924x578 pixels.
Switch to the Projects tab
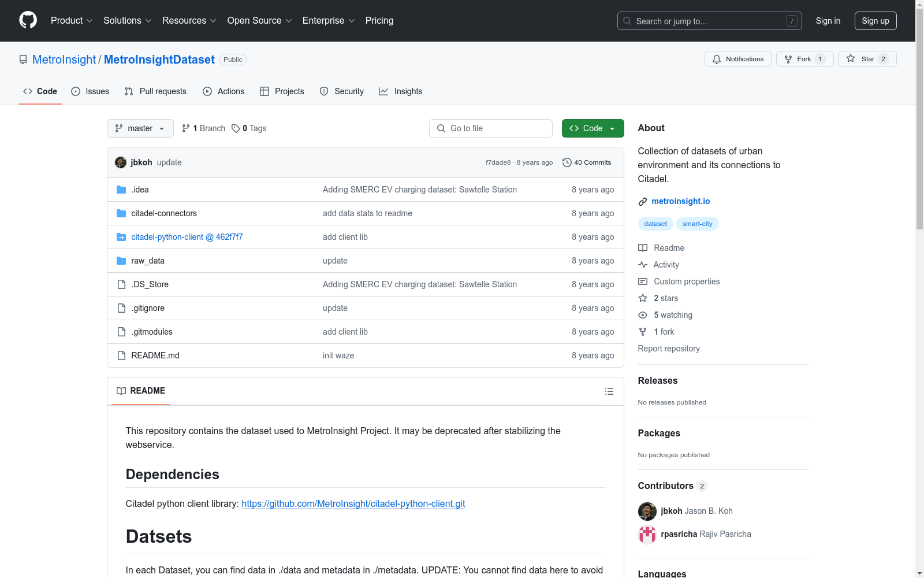(282, 91)
